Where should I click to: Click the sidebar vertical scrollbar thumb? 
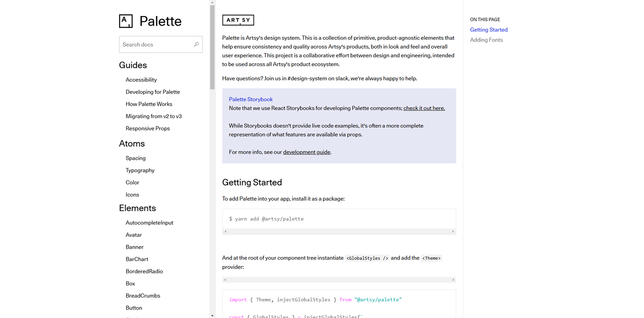(x=212, y=47)
